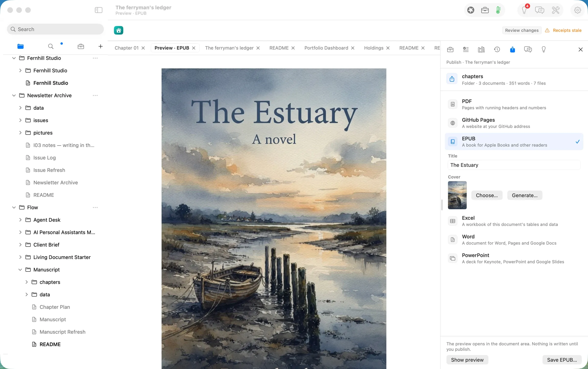Screen dimensions: 588x369
Task: Select the EPUB export format
Action: click(x=514, y=142)
